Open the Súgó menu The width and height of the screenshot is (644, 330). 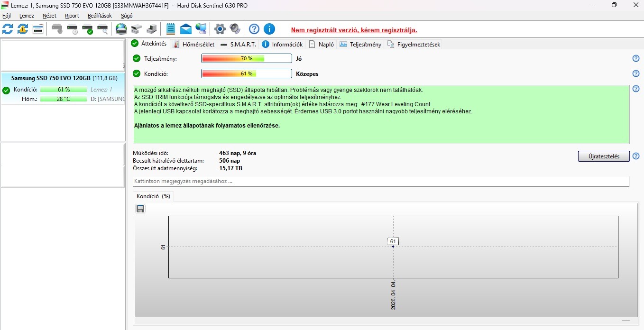pyautogui.click(x=127, y=16)
